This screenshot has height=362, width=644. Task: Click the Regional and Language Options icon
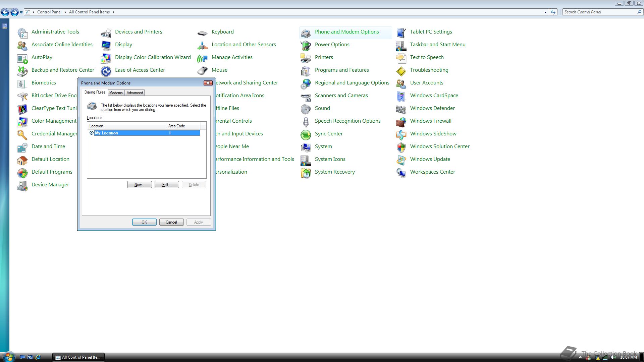[306, 84]
